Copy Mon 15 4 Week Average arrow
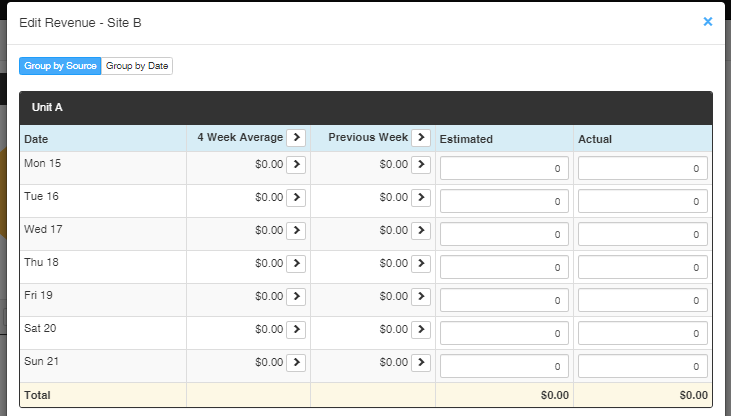Viewport: 731px width, 416px height. (x=296, y=165)
